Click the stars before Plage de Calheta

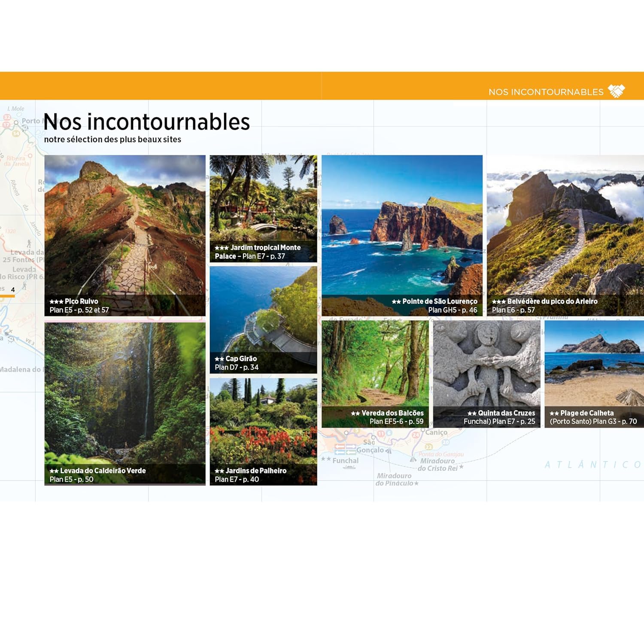pos(554,413)
